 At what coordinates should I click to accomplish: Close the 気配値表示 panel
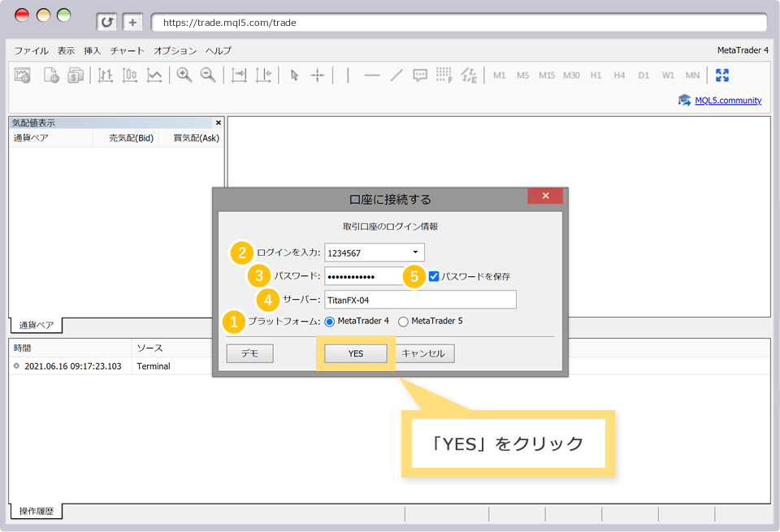point(219,123)
